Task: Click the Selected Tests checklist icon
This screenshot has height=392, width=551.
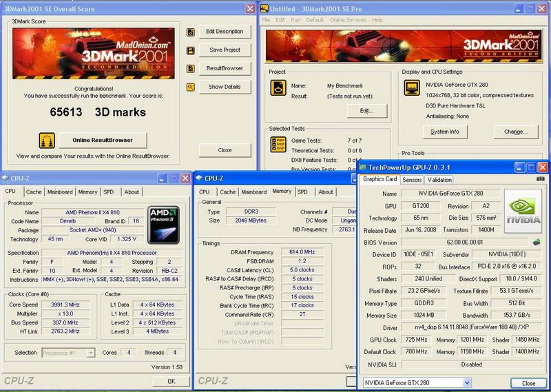Action: click(278, 145)
